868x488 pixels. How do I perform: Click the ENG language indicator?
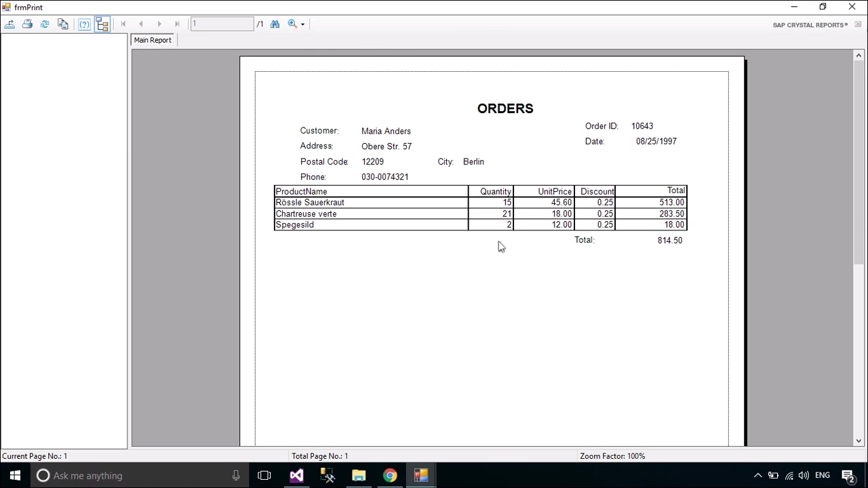point(823,476)
